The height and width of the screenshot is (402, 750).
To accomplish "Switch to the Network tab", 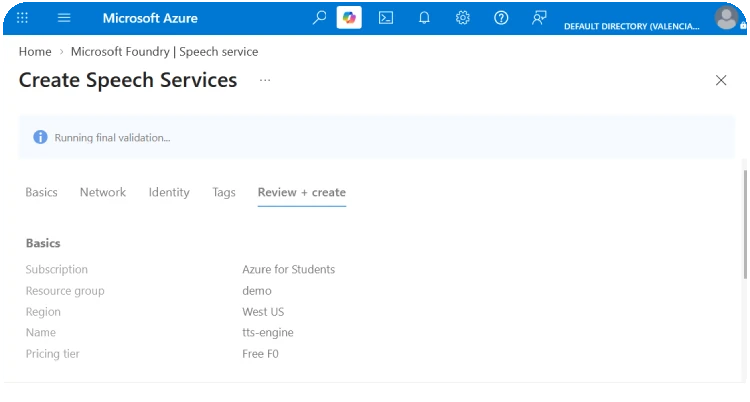I will tap(103, 192).
